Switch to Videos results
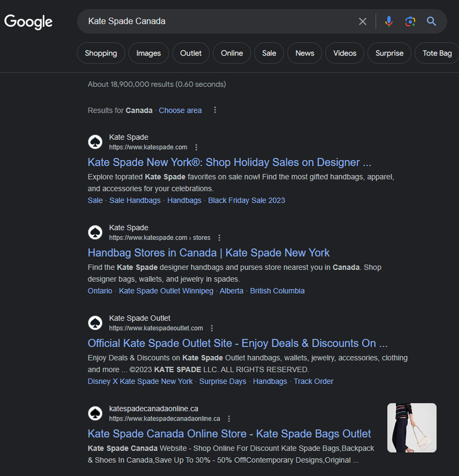The height and width of the screenshot is (476, 459). (345, 53)
